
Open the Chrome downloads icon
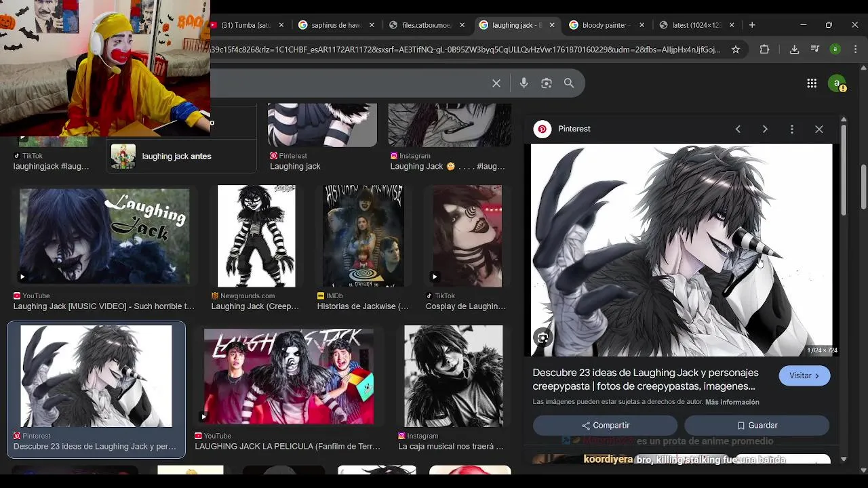[794, 49]
